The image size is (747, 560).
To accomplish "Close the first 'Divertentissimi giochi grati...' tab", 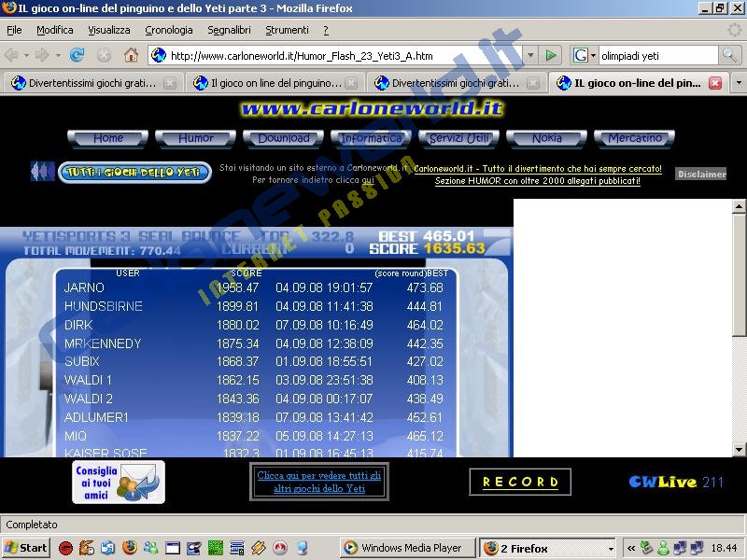I will click(x=170, y=83).
